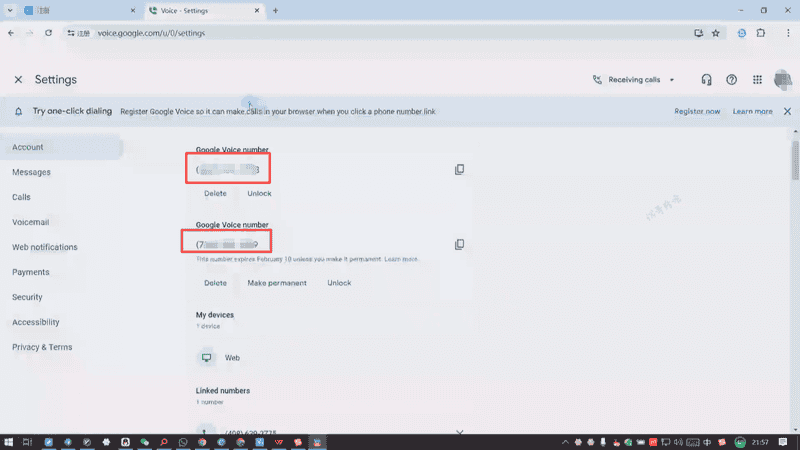Open the Receiving calls dropdown
Image resolution: width=800 pixels, height=450 pixels.
(x=634, y=80)
